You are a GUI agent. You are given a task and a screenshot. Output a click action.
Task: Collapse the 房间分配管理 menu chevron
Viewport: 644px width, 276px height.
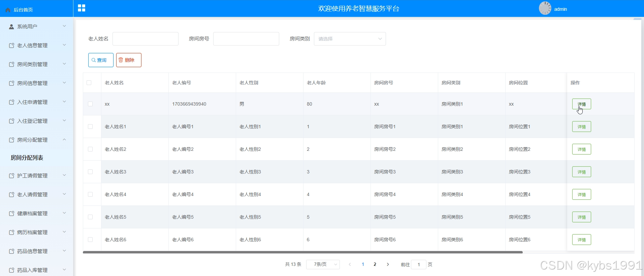pos(64,139)
